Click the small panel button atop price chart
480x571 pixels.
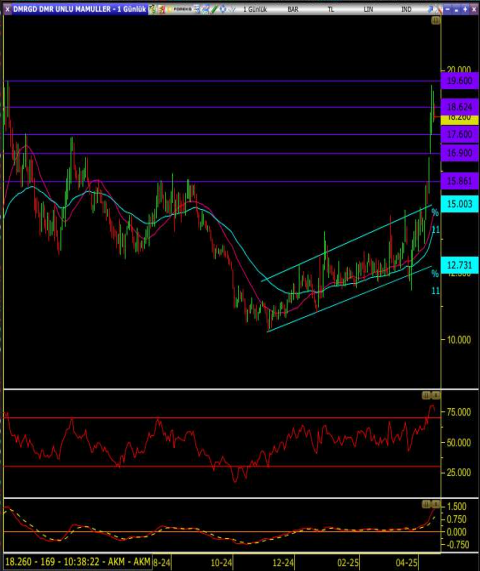click(436, 20)
